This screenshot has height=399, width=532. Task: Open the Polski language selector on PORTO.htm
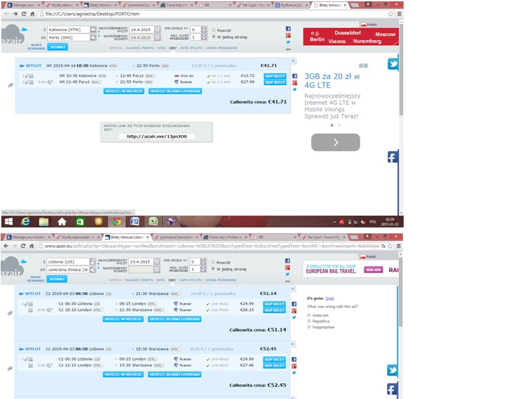[x=369, y=25]
